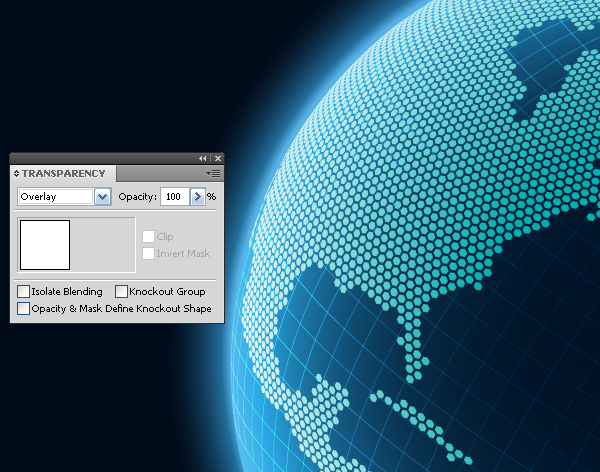Click the empty opacity mask thumbnail area
The height and width of the screenshot is (472, 600).
[x=103, y=245]
